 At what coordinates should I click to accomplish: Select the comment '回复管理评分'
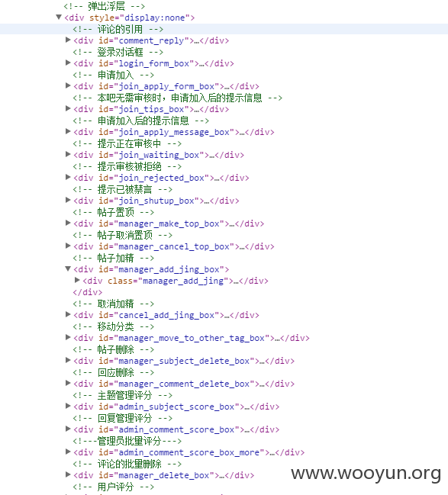[x=123, y=418]
